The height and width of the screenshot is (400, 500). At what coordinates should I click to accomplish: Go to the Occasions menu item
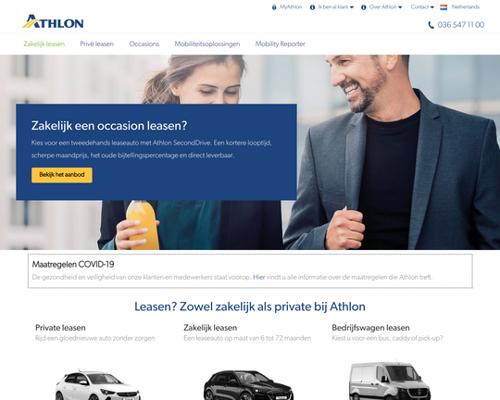click(144, 44)
